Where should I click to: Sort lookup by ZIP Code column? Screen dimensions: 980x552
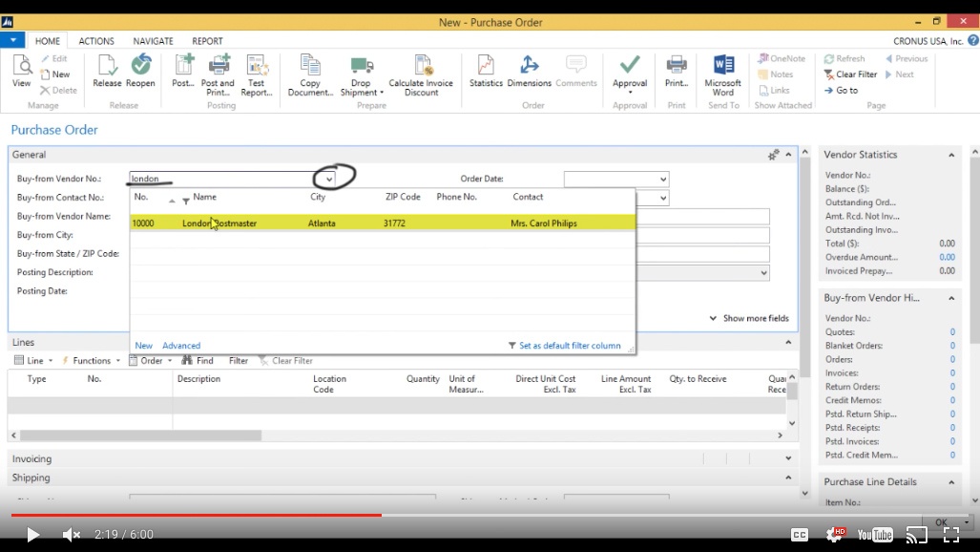click(x=403, y=197)
